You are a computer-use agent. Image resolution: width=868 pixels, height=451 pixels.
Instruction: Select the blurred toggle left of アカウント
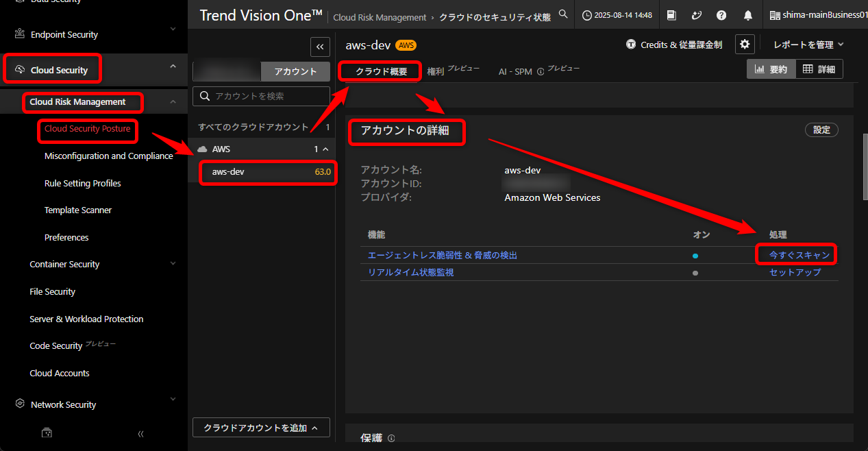(227, 71)
